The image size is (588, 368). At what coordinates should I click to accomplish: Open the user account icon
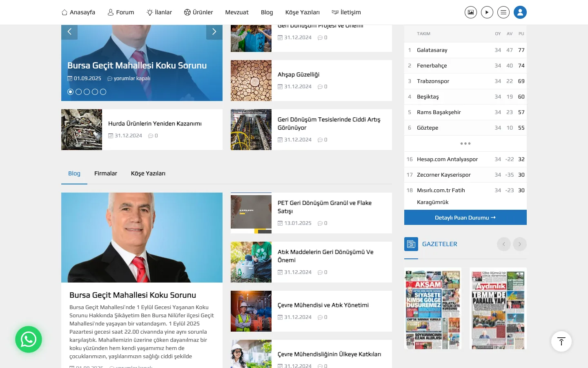[x=520, y=12]
